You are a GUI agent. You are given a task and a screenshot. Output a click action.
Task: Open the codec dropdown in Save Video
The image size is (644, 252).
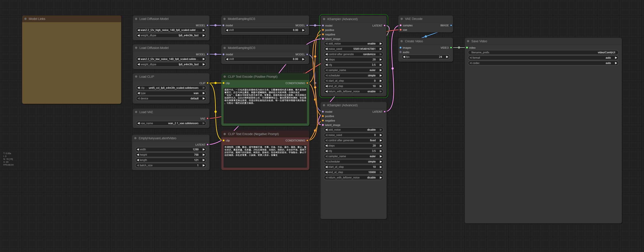(543, 63)
